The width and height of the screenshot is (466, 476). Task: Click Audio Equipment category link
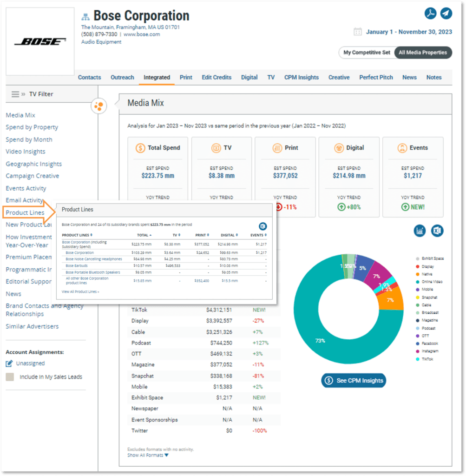[101, 42]
